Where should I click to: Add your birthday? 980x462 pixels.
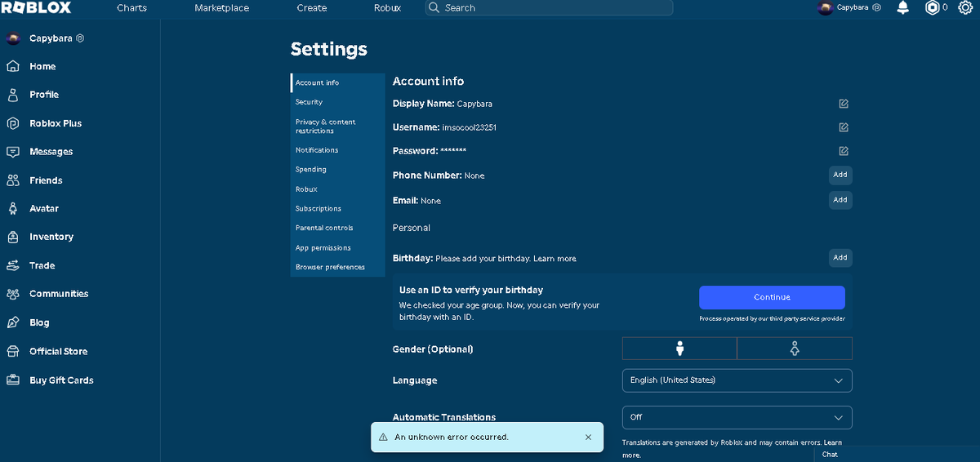coord(840,258)
